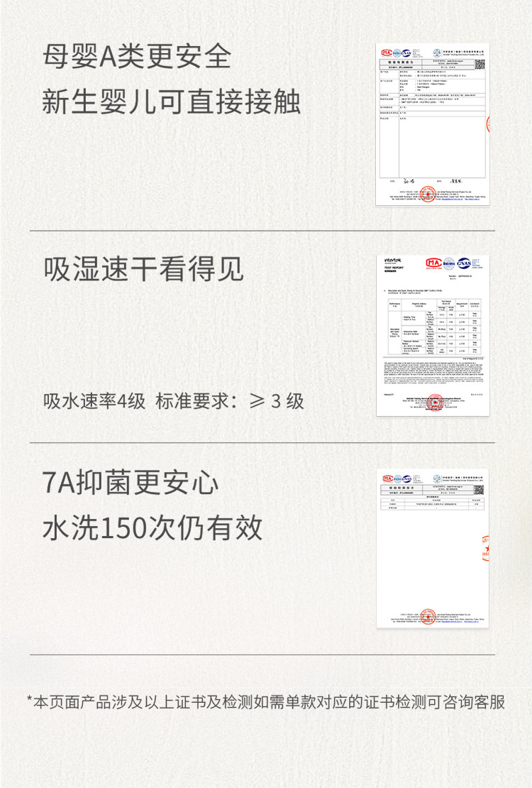Click the text 新生婴儿可直接接触
This screenshot has width=532, height=788.
(172, 101)
